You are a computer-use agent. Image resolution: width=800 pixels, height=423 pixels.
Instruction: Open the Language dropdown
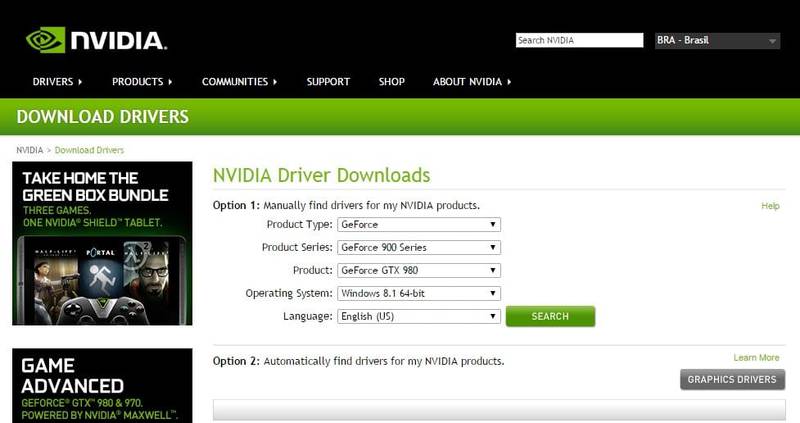click(419, 316)
